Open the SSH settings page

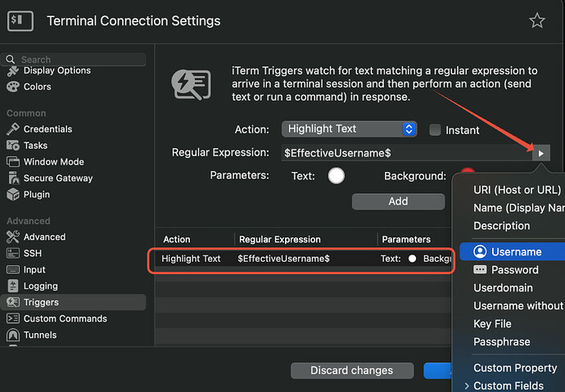(33, 254)
